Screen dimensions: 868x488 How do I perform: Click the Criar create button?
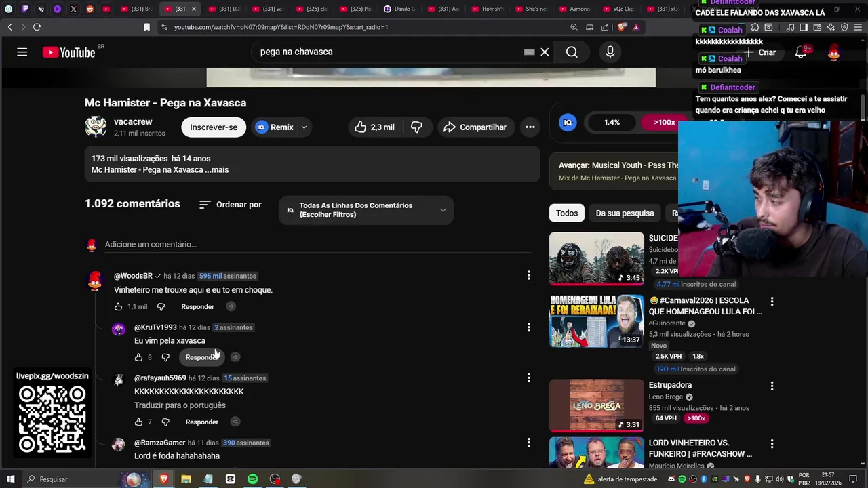[x=759, y=52]
